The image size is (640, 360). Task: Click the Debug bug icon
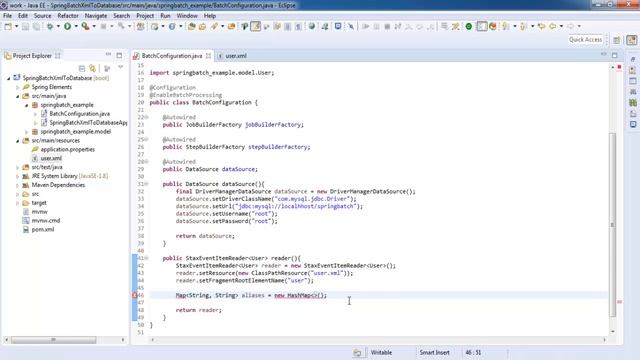coord(50,27)
